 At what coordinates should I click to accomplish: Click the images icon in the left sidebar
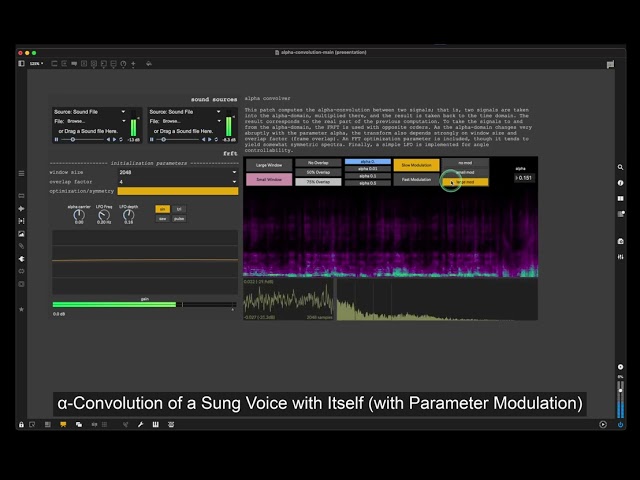point(21,234)
